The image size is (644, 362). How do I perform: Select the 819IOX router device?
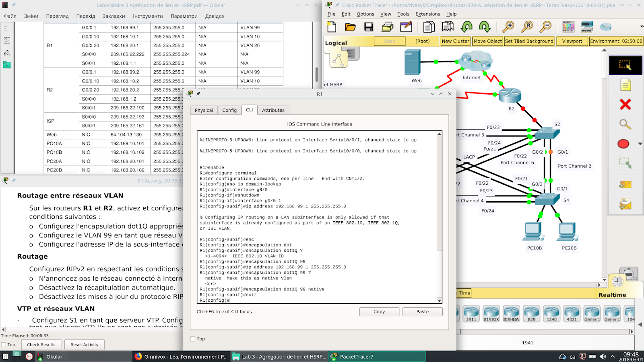(x=491, y=314)
